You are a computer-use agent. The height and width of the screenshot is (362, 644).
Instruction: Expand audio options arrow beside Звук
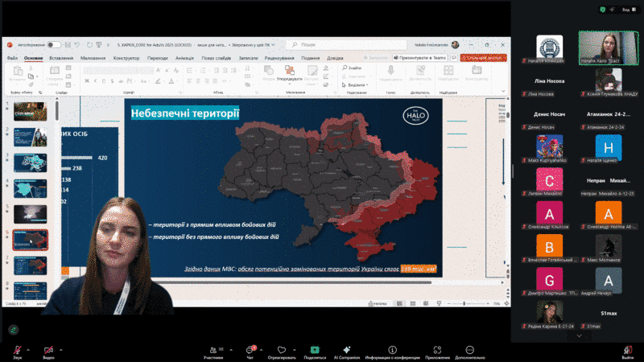coord(27,350)
